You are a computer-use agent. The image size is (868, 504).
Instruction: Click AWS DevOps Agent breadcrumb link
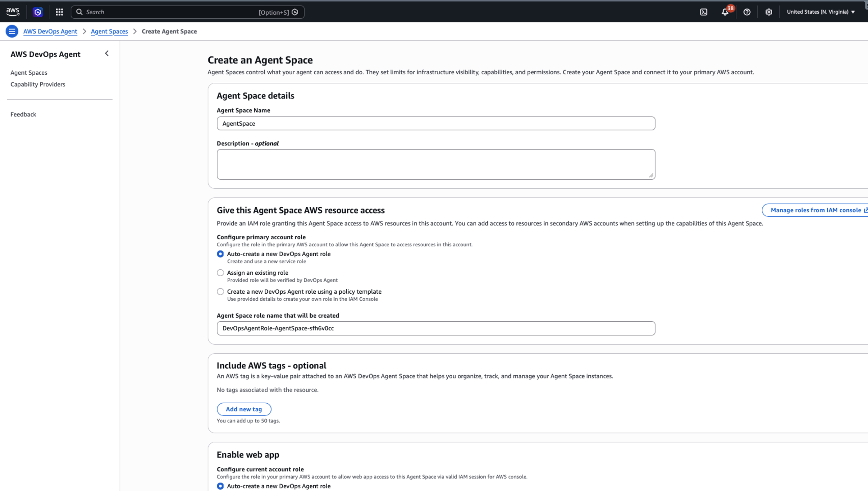[50, 31]
